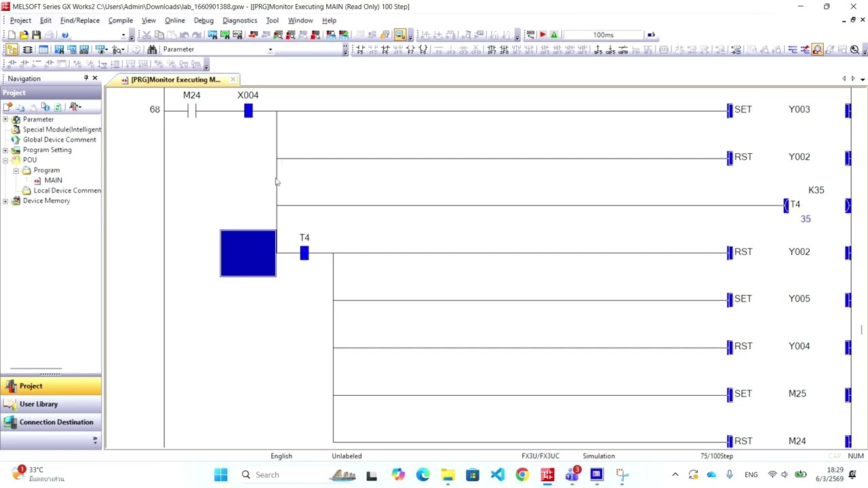Open the Parameter dropdown arrow in the toolbar
Viewport: 868px width, 488px height.
270,49
